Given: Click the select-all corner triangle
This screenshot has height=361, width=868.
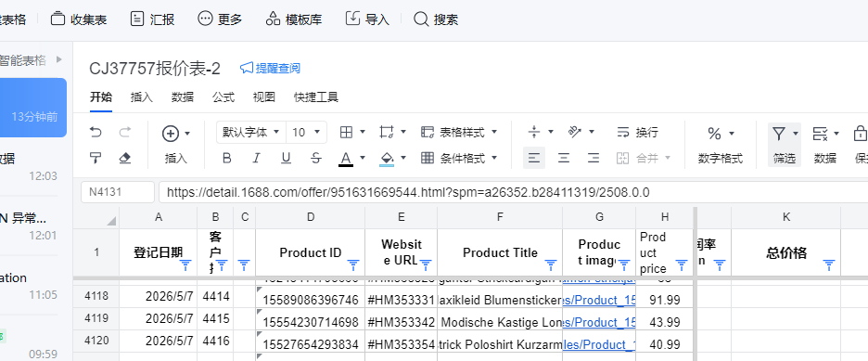Looking at the screenshot, I should (112, 221).
